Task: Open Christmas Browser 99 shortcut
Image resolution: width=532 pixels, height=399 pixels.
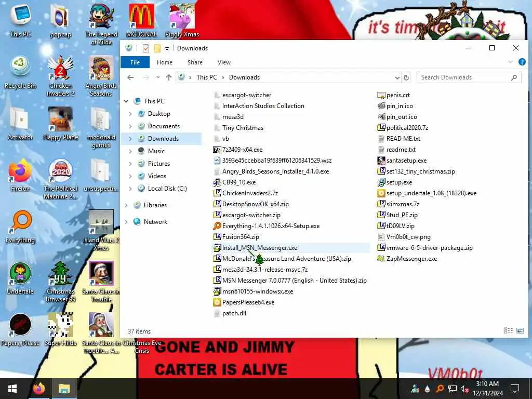Action: (60, 282)
